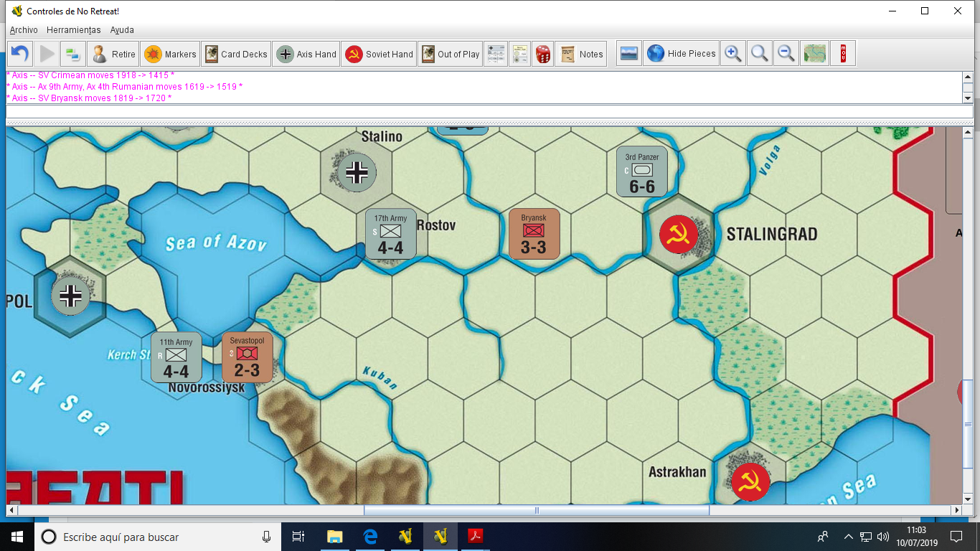
Task: Show the Soviet Hand
Action: click(379, 54)
